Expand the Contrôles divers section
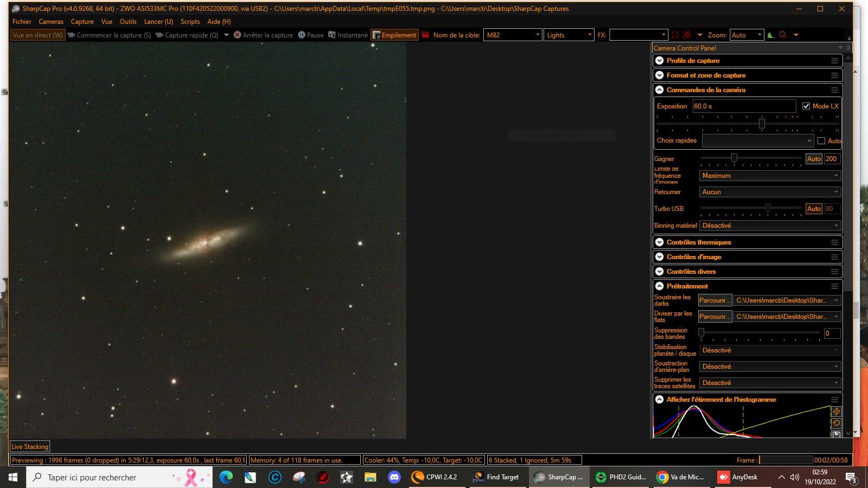 pyautogui.click(x=660, y=272)
